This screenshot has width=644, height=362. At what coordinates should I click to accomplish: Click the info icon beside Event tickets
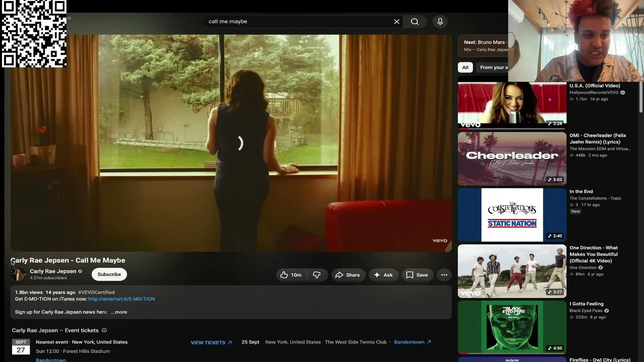pos(104,330)
